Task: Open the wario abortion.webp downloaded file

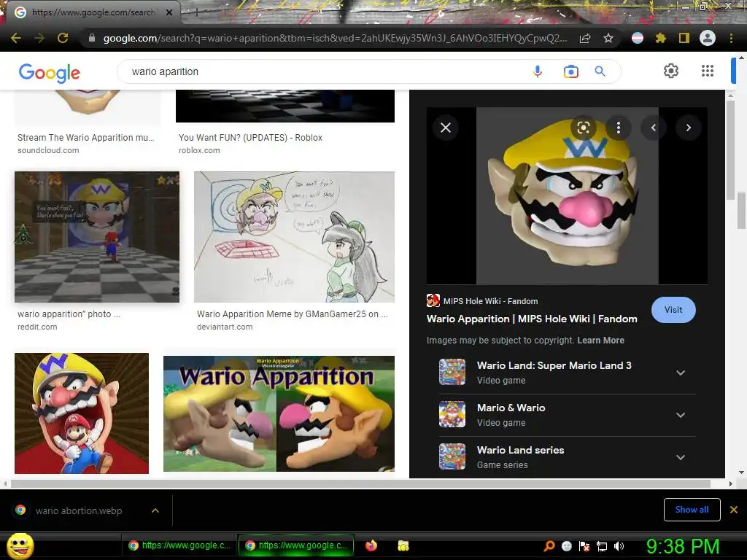Action: click(x=79, y=510)
